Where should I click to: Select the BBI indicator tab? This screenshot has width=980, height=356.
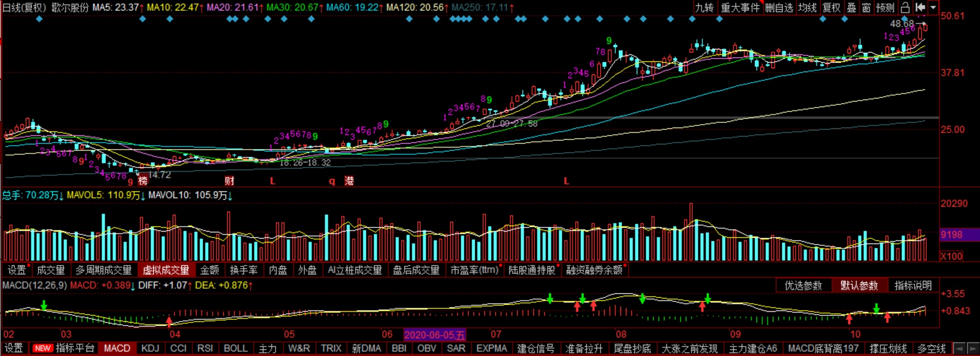click(x=399, y=348)
